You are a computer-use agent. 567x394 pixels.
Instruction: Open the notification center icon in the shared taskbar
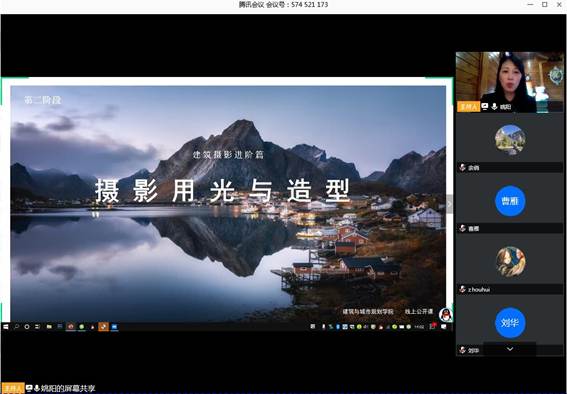coord(444,326)
